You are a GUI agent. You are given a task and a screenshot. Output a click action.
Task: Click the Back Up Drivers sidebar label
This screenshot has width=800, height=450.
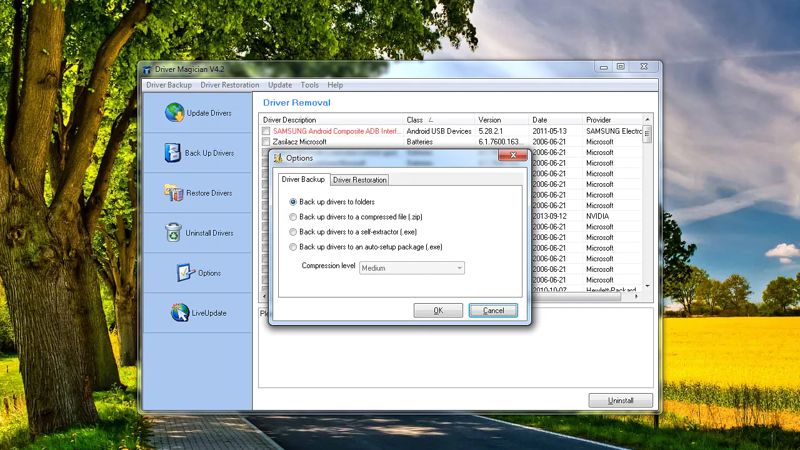[209, 153]
